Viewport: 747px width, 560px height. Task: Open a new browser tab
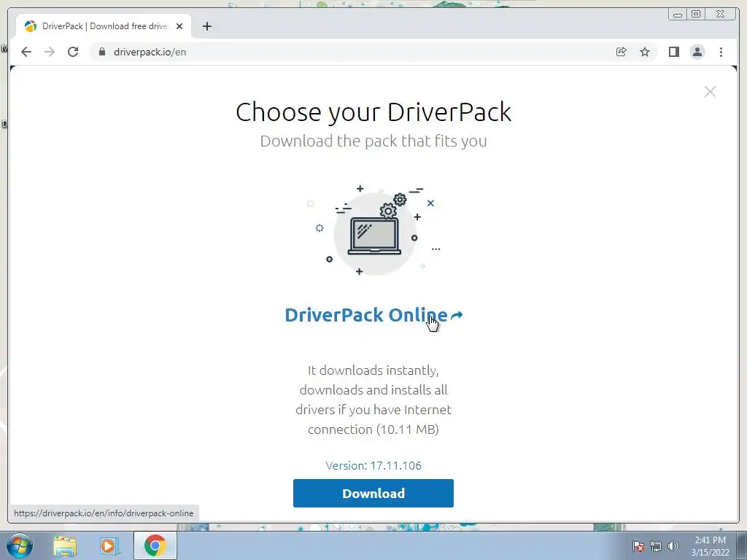[206, 26]
